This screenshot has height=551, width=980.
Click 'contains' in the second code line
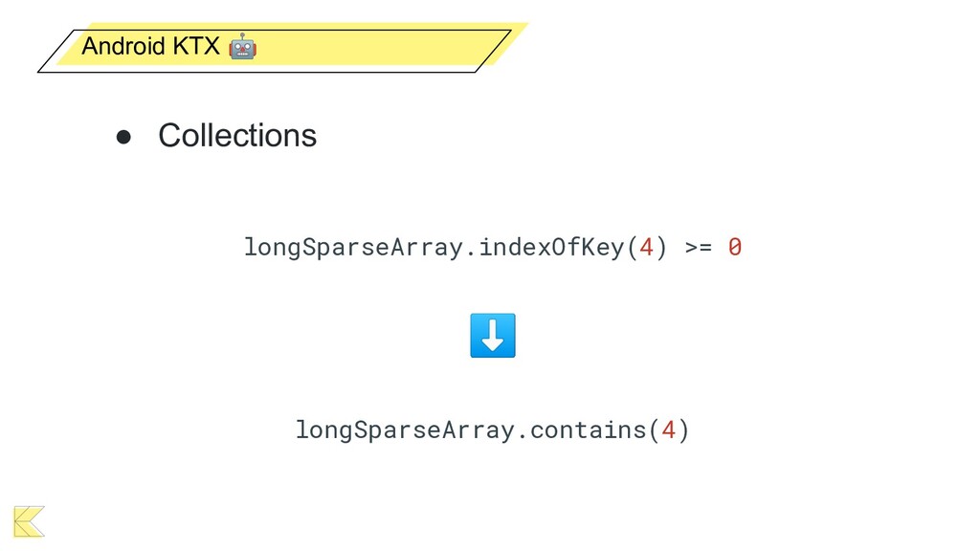tap(590, 430)
